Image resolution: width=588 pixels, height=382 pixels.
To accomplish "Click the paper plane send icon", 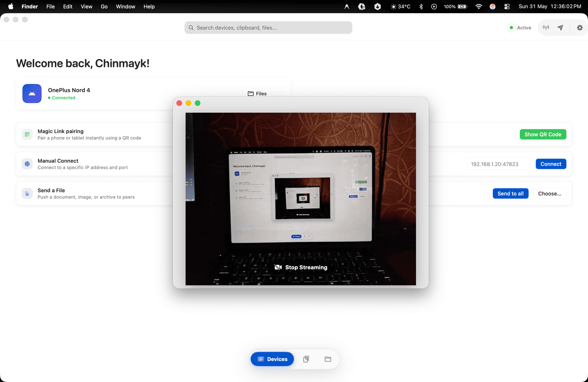I will [x=560, y=27].
